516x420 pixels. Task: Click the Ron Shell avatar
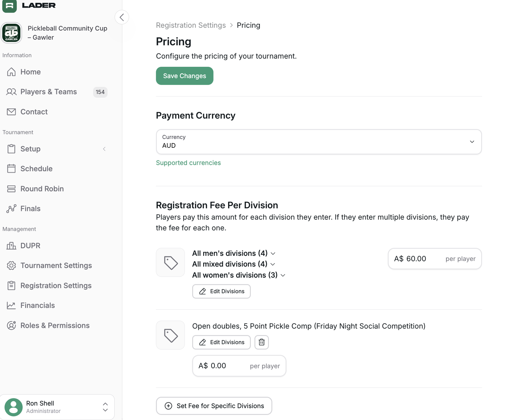(14, 407)
